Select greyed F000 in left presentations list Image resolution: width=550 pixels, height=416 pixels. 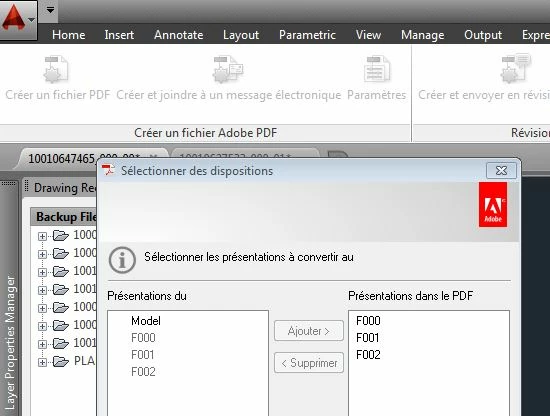coord(143,337)
